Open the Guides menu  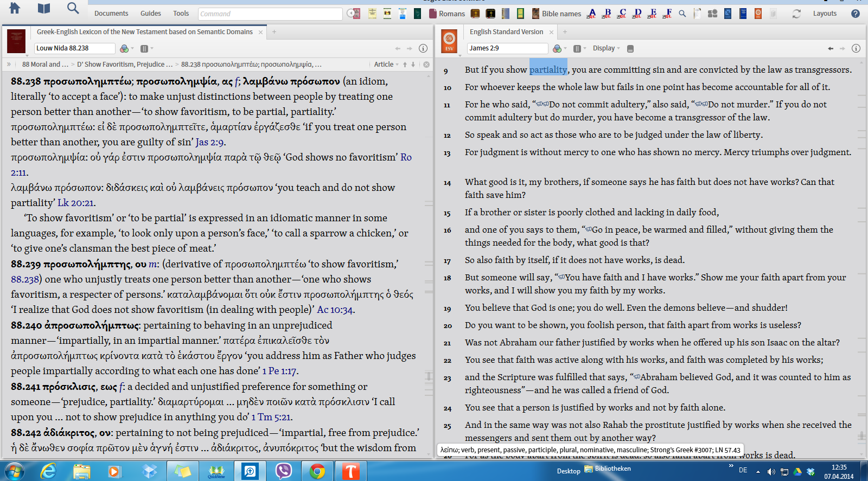click(150, 14)
